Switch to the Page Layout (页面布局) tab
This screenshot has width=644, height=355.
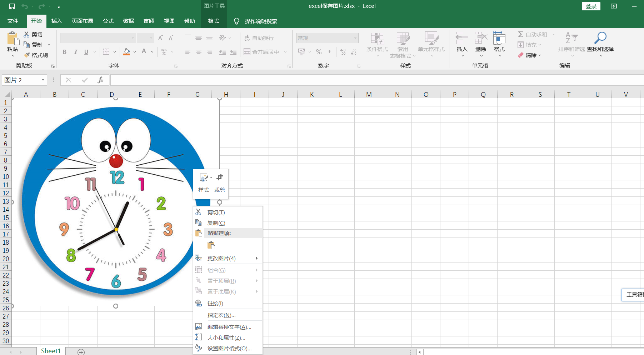83,21
